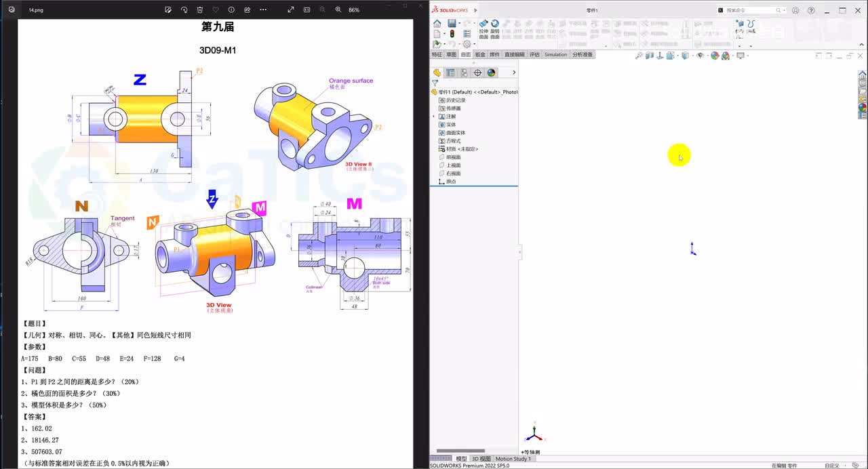868x469 pixels.
Task: Select 右视面 plane in the tree
Action: (x=450, y=174)
